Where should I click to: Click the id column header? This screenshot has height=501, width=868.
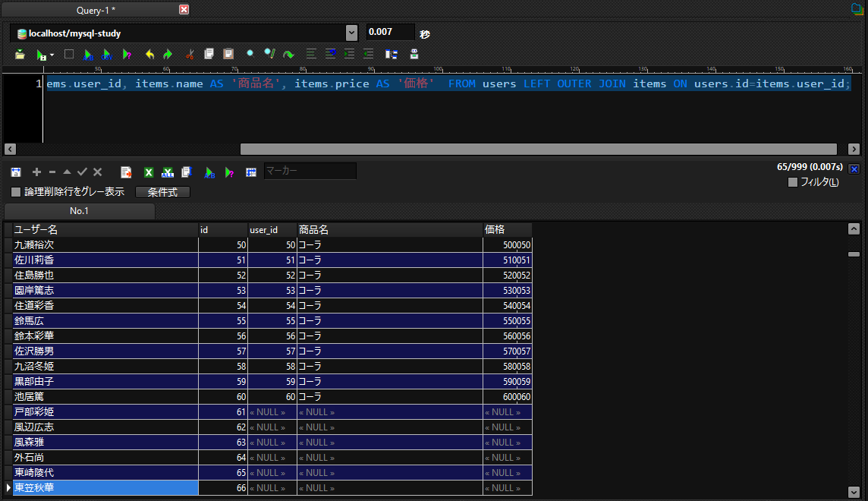223,230
